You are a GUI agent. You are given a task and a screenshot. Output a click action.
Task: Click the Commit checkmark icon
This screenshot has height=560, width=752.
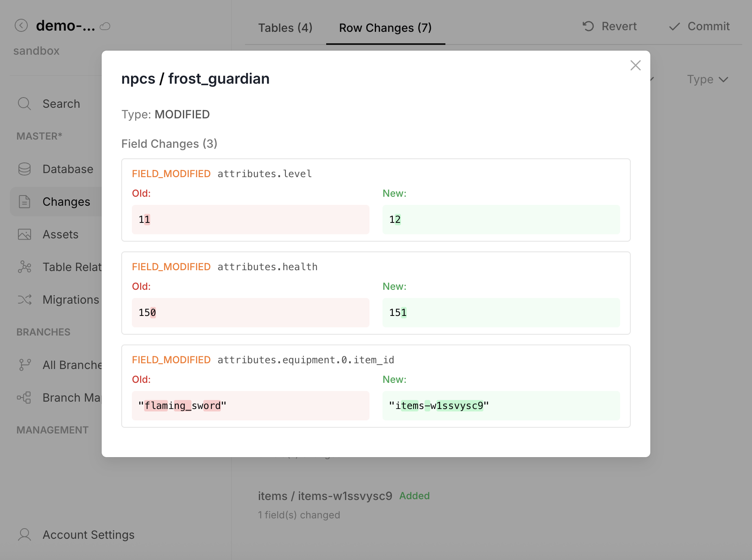(x=674, y=26)
